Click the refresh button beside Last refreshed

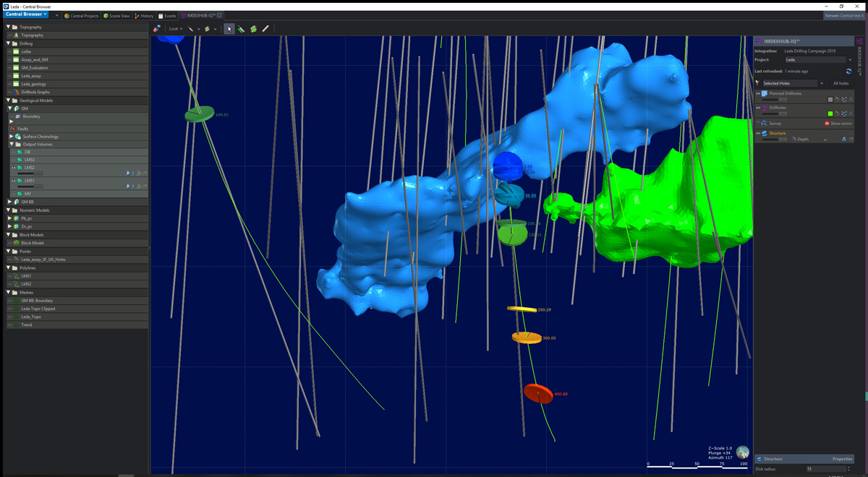point(848,72)
